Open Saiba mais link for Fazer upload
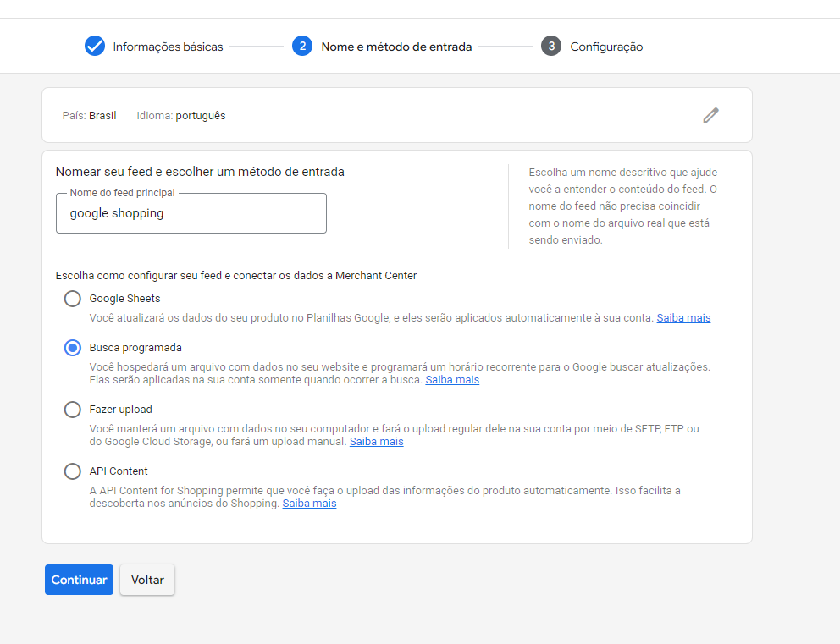 [377, 442]
